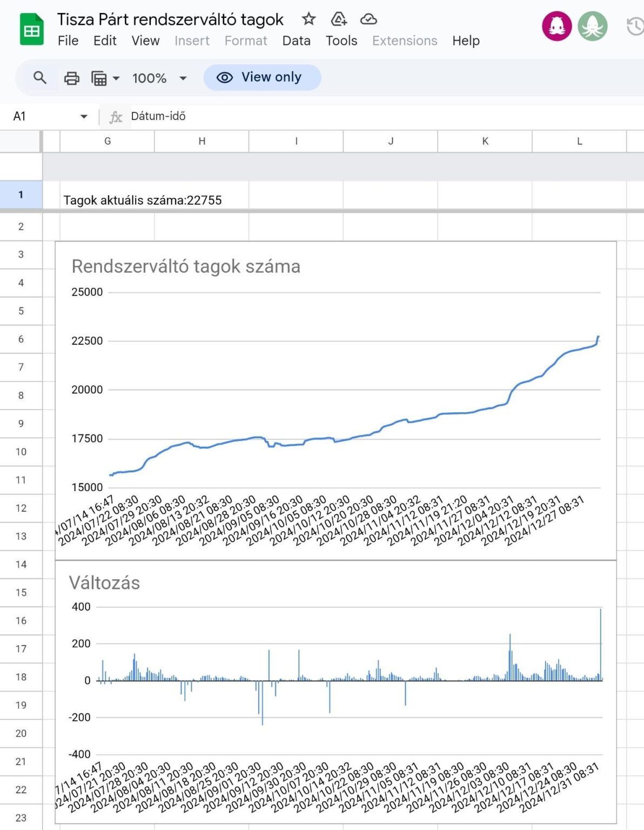Viewport: 644px width, 830px height.
Task: Open the search magnifier tool
Action: point(39,78)
